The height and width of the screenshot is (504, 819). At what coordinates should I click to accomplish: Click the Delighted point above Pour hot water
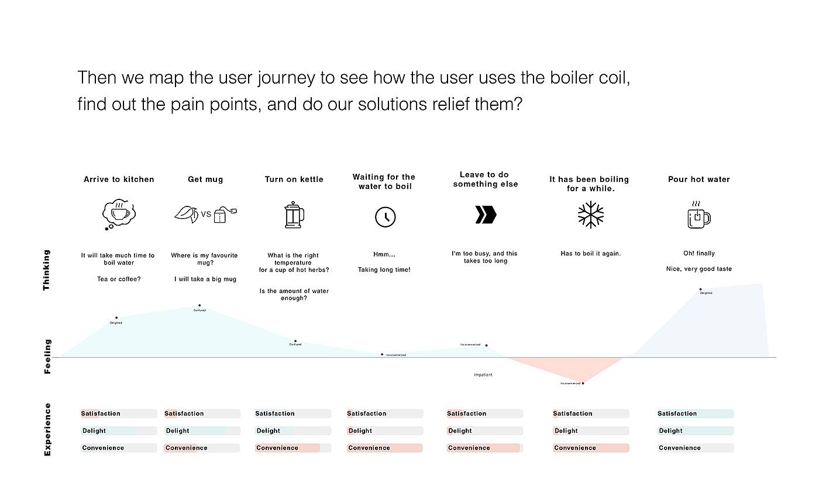click(x=700, y=289)
